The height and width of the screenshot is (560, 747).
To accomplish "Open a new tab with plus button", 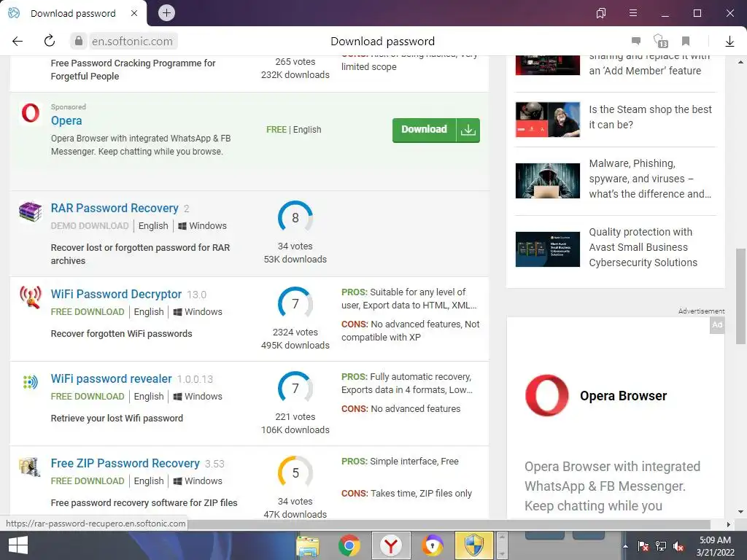I will pyautogui.click(x=166, y=13).
